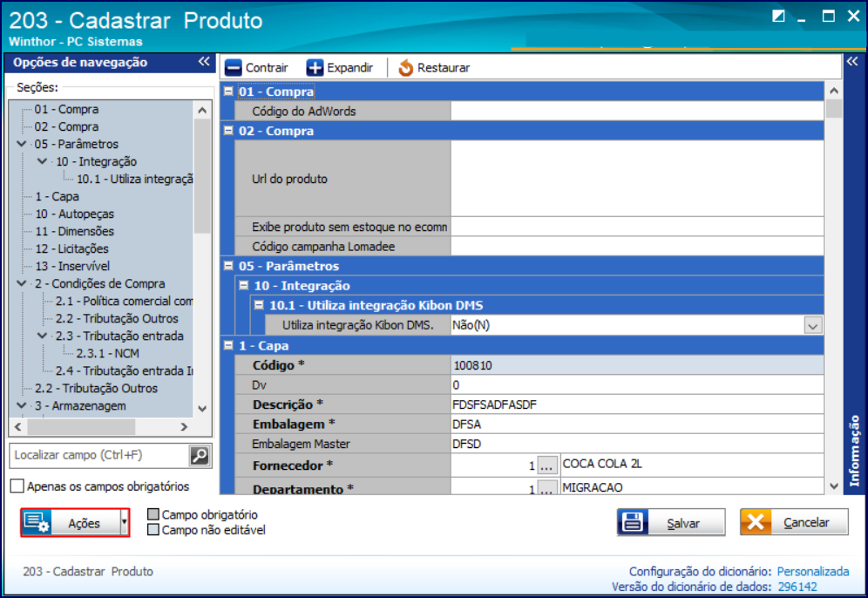Click the Descrição field FDSFSADFASDF
The height and width of the screenshot is (598, 868).
click(x=637, y=404)
